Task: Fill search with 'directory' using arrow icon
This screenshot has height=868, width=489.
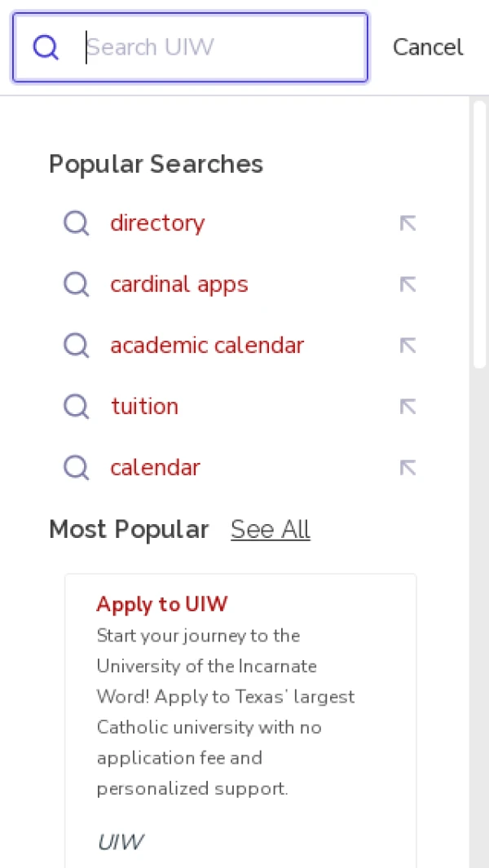Action: pos(407,223)
